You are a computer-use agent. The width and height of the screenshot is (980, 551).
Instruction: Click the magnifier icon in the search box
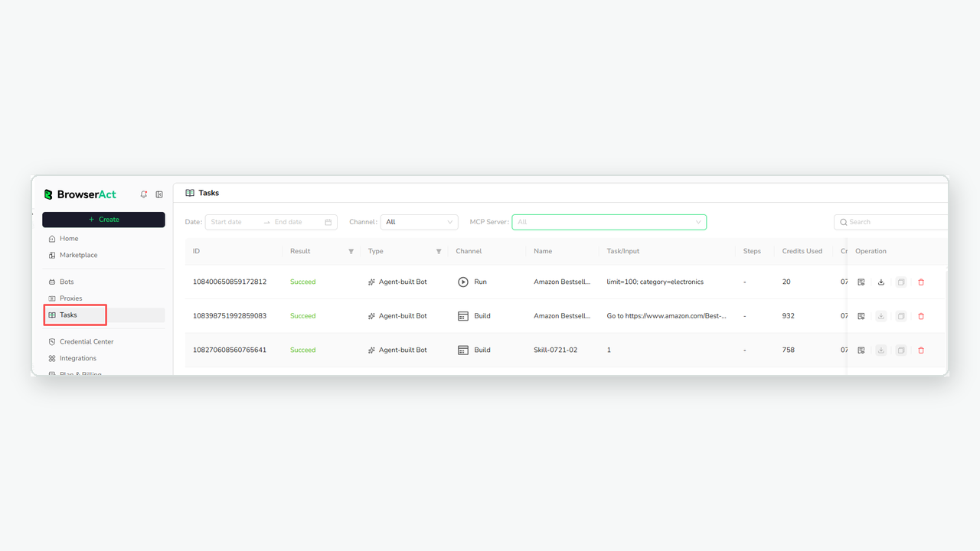(844, 222)
